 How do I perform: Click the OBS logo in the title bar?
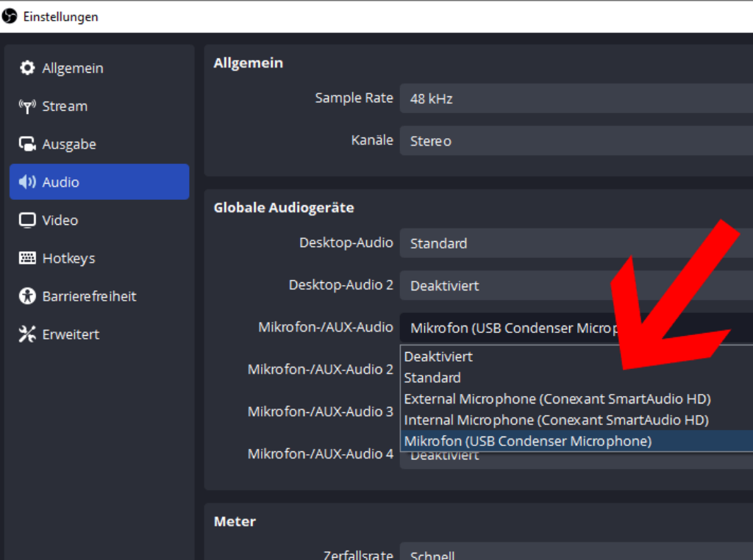point(10,16)
